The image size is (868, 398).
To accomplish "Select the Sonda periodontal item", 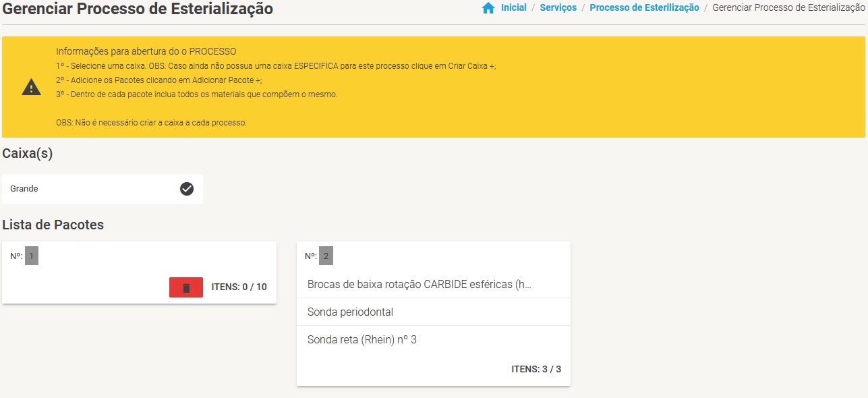I will (350, 312).
